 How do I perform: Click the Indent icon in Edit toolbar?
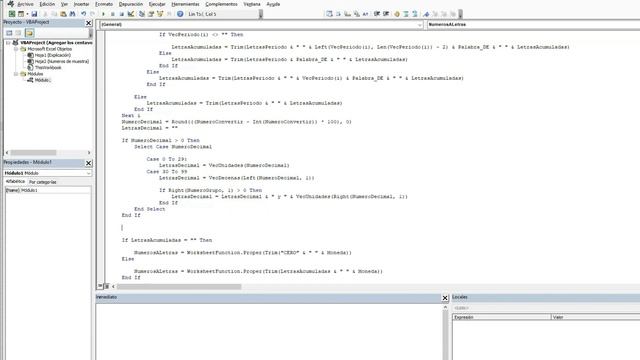click(377, 14)
